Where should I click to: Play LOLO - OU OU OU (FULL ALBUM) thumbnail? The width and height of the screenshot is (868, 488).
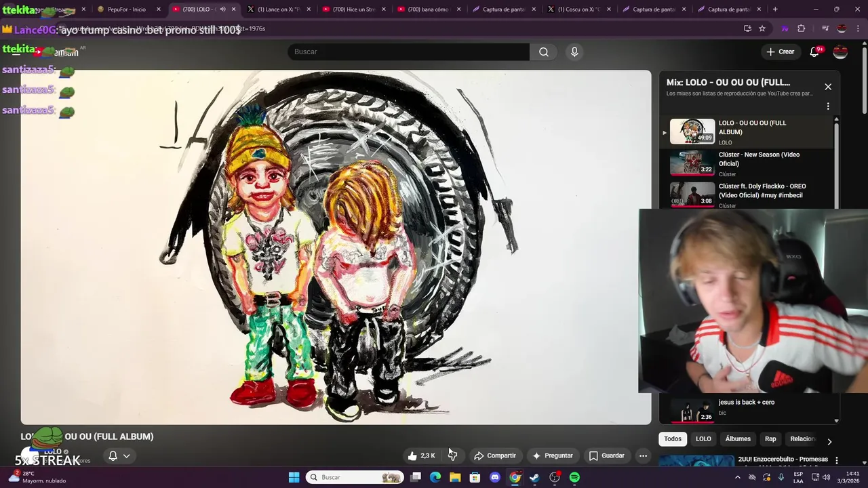(692, 131)
